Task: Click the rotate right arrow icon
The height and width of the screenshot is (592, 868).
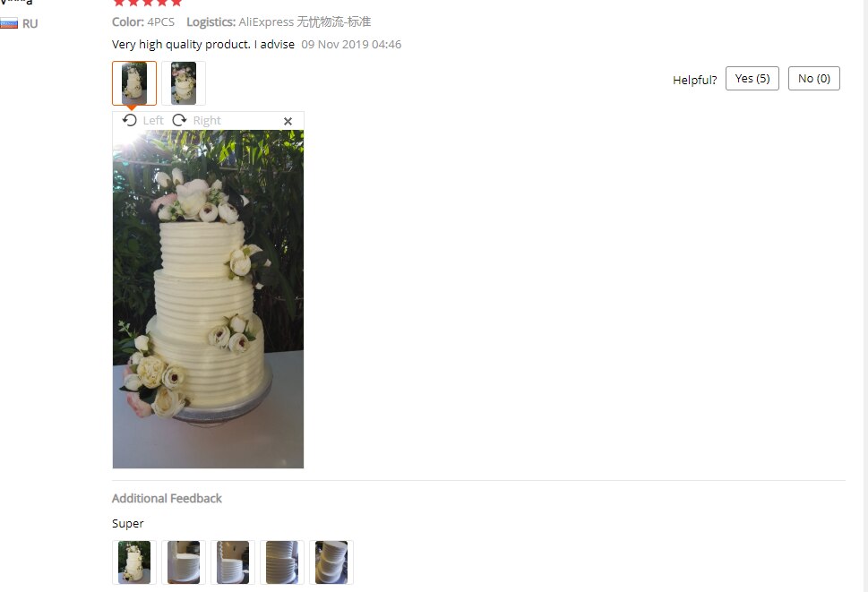Action: tap(179, 120)
